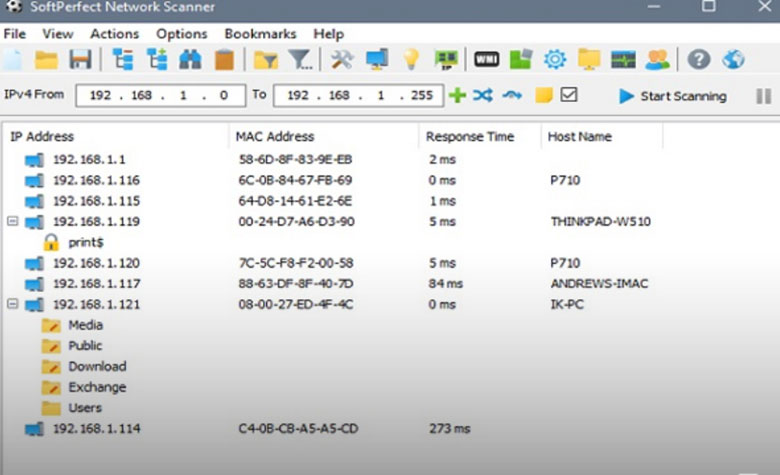Open help with the question mark icon
The image size is (780, 475).
tap(698, 60)
